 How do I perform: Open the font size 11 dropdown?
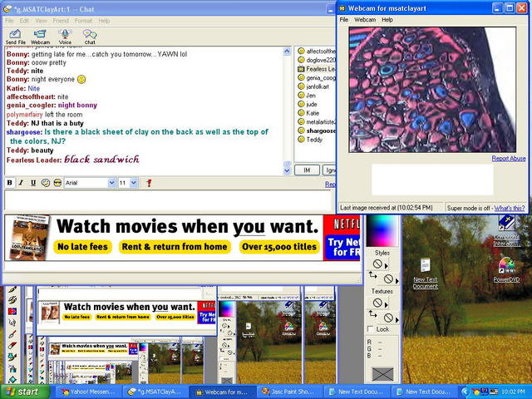[x=134, y=183]
